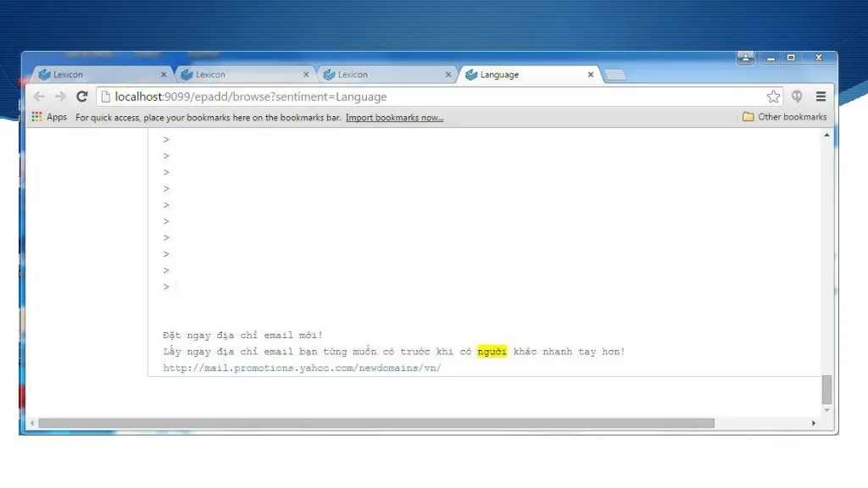The width and height of the screenshot is (868, 488).
Task: Click the extension icon beside the star
Action: [x=797, y=97]
